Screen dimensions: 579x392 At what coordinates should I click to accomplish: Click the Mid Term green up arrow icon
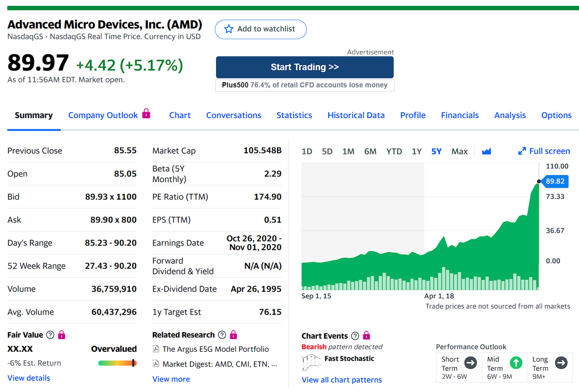tap(516, 363)
